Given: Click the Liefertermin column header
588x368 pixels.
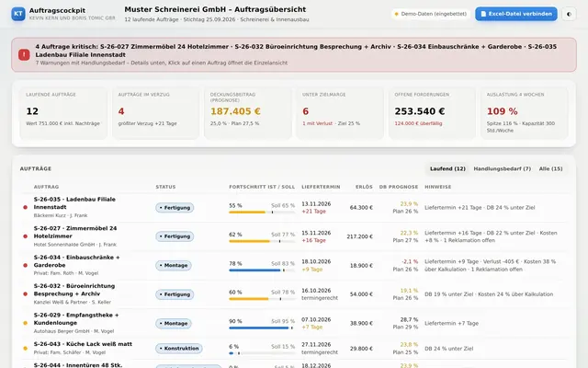Looking at the screenshot, I should point(321,187).
